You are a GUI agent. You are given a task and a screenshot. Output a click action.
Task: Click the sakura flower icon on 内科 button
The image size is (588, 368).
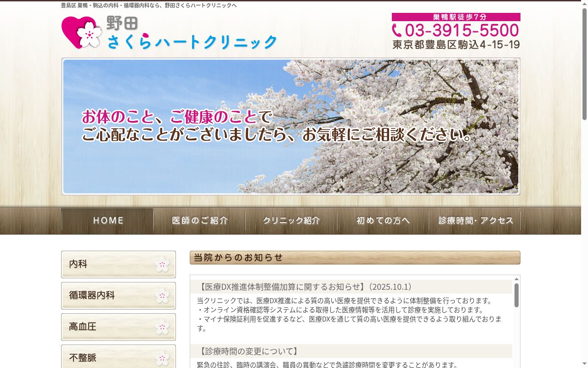point(162,264)
